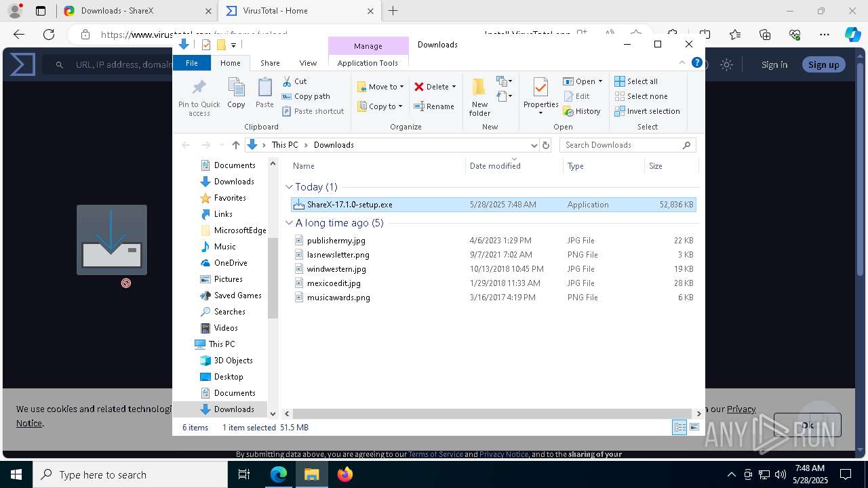
Task: Click the Explorer help question icon
Action: [696, 62]
